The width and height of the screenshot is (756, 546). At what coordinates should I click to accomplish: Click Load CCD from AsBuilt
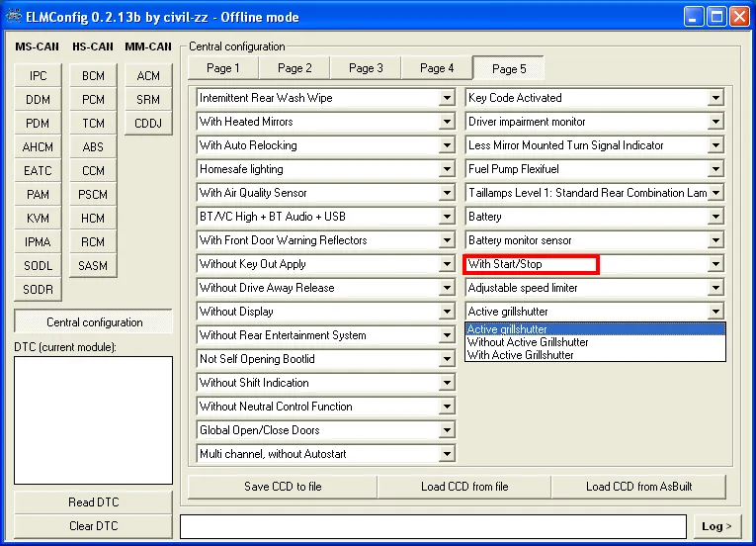click(638, 487)
